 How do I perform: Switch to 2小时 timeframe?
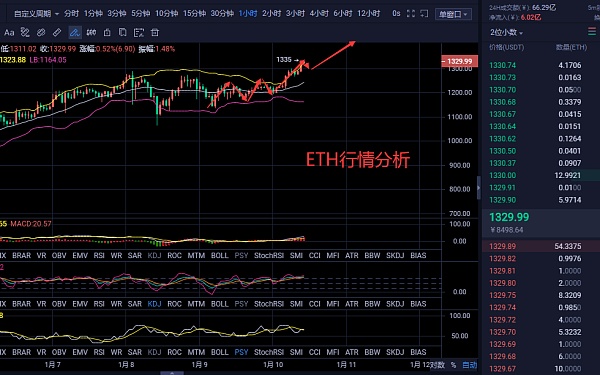272,14
